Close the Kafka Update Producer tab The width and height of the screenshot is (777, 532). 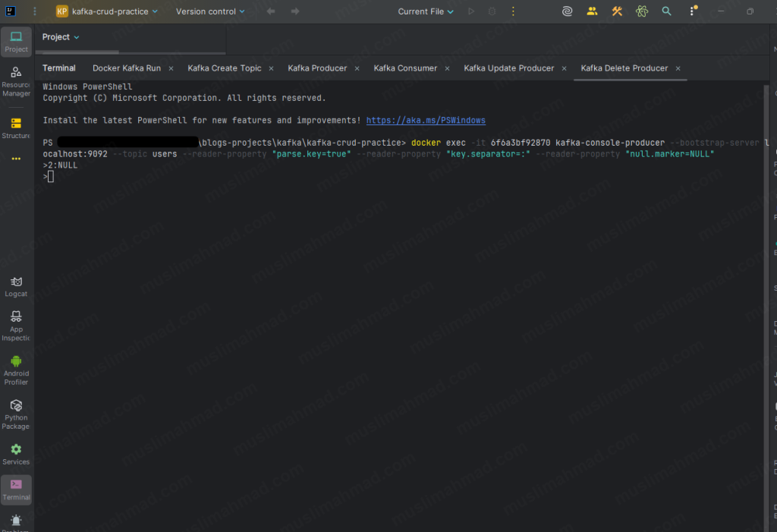(564, 68)
